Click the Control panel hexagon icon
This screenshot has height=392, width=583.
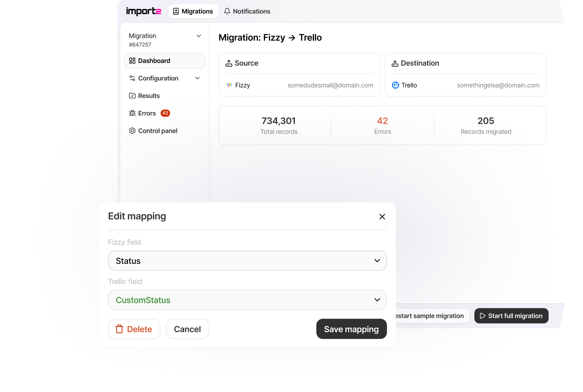tap(132, 131)
